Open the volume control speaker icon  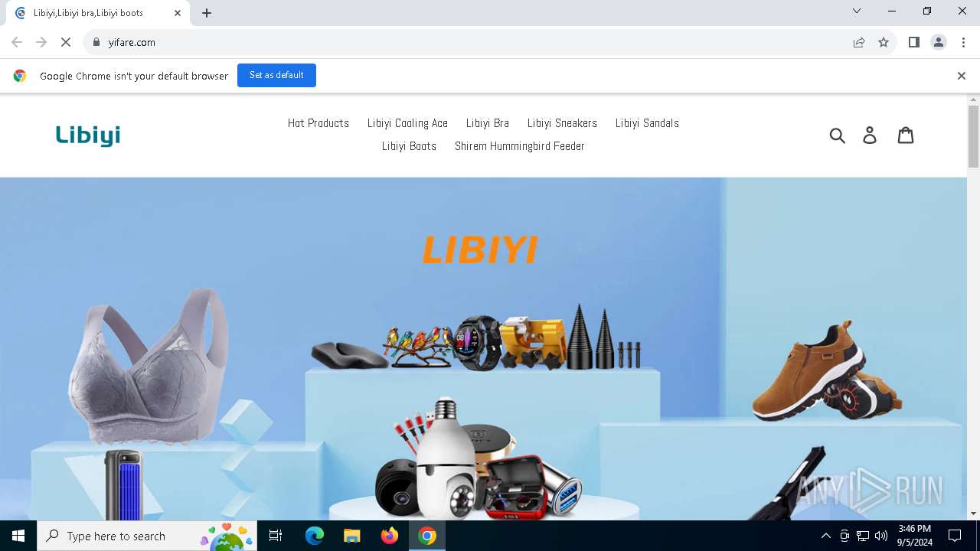(x=881, y=536)
